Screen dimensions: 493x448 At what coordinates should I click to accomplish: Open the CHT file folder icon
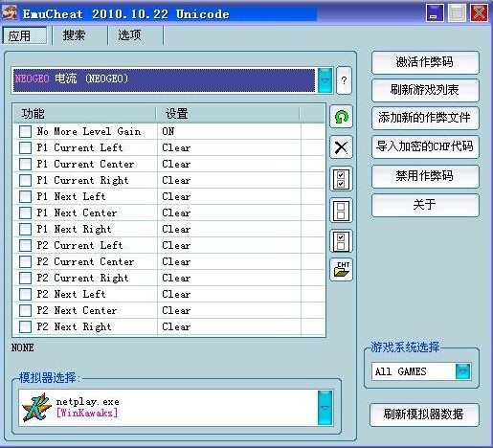(x=341, y=270)
